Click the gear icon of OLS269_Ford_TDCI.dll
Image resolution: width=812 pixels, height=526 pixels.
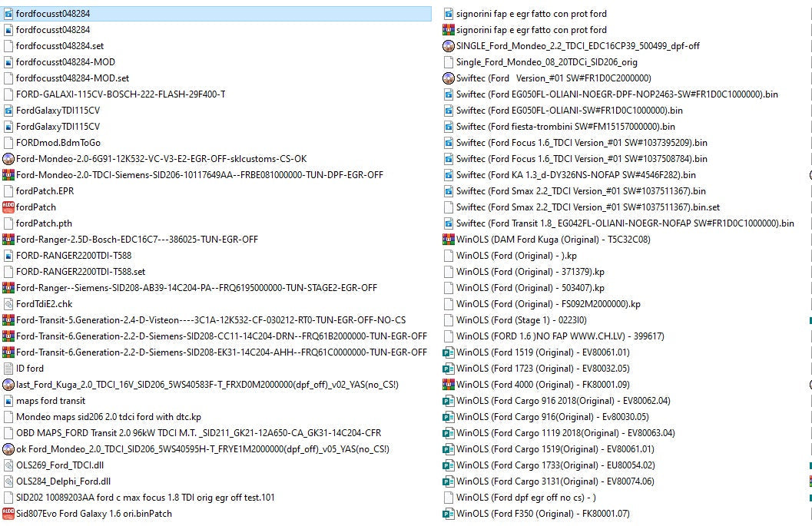(x=8, y=465)
